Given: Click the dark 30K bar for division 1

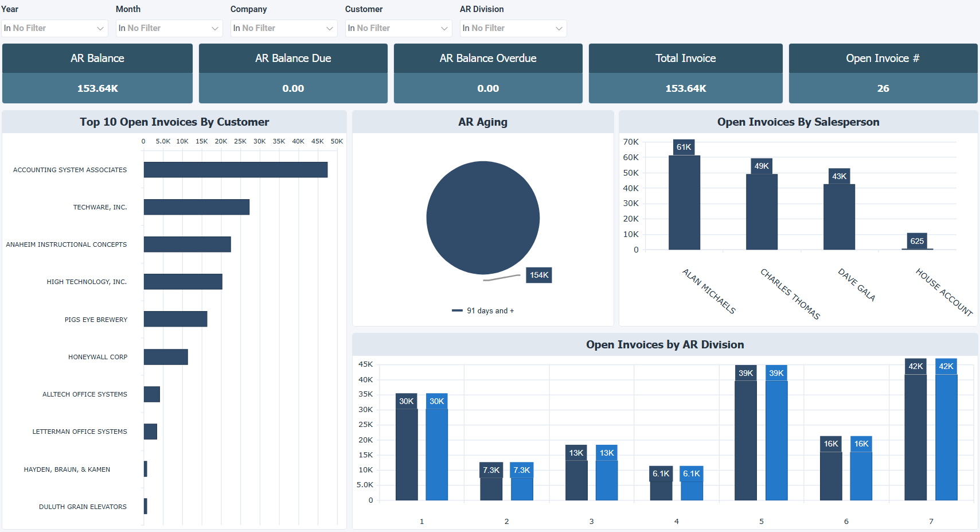Looking at the screenshot, I should [x=407, y=455].
